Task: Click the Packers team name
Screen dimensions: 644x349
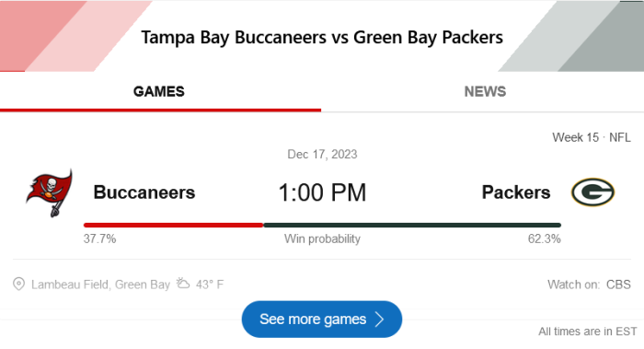Action: (x=516, y=192)
